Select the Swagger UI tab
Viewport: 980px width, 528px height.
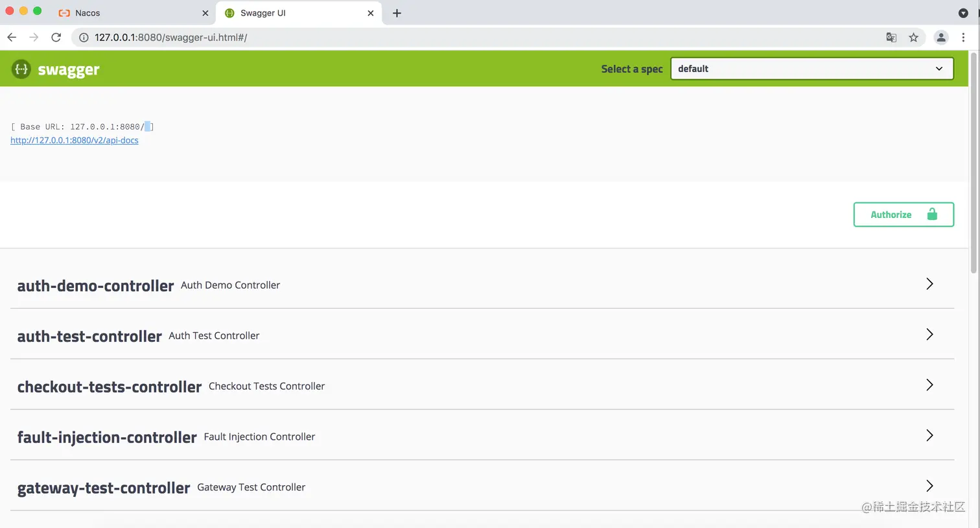point(299,13)
